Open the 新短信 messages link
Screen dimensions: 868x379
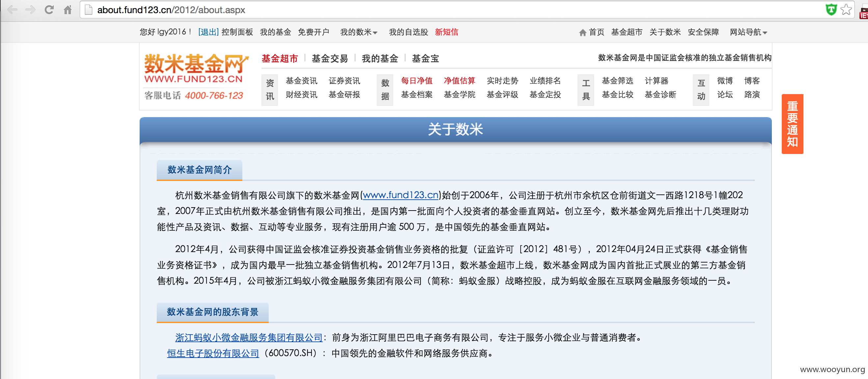pyautogui.click(x=447, y=32)
